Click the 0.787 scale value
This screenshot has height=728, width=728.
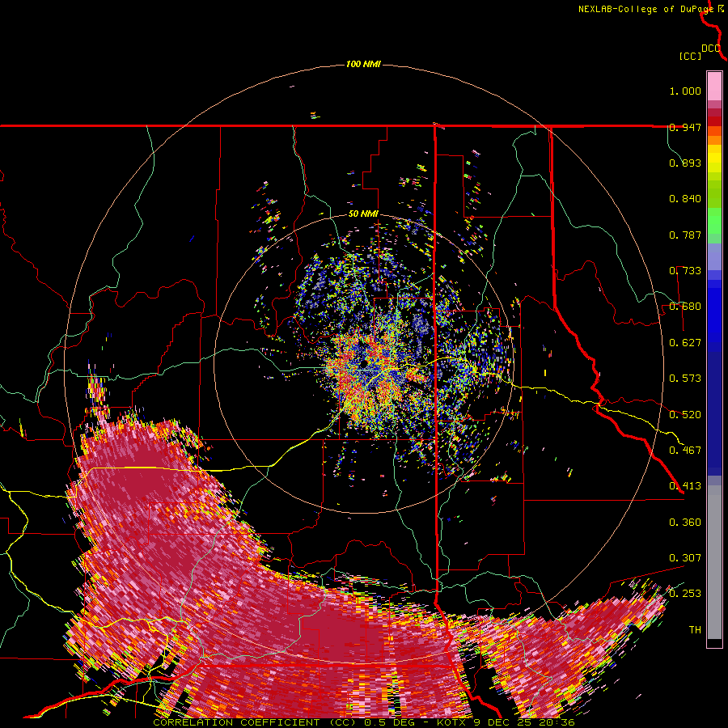[x=685, y=235]
